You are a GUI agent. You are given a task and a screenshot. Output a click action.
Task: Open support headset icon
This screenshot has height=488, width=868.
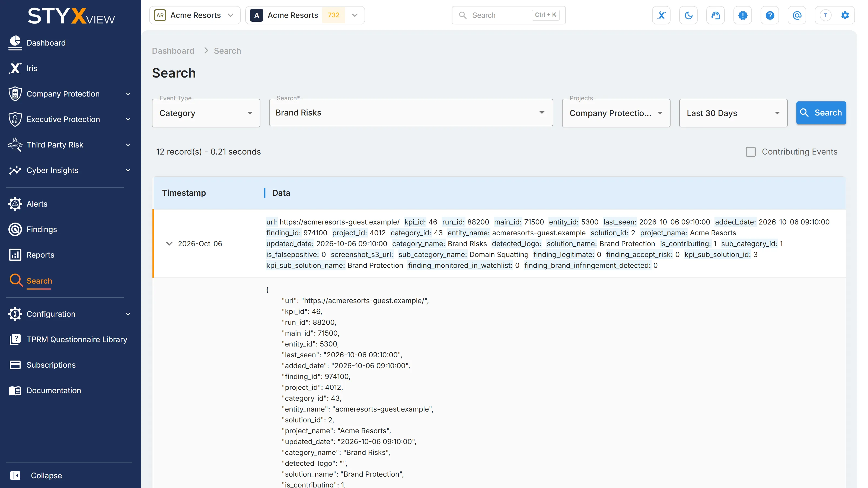tap(715, 15)
